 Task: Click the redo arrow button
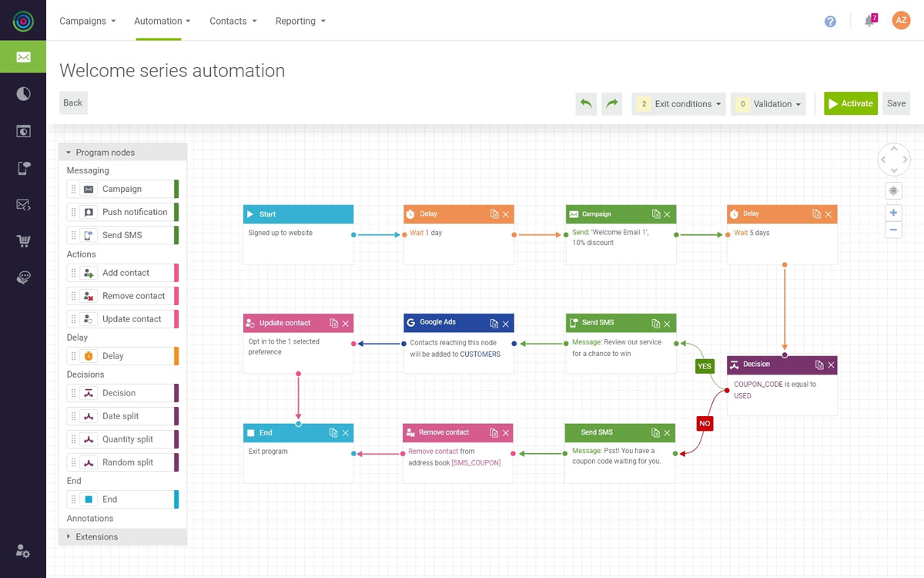coord(612,104)
